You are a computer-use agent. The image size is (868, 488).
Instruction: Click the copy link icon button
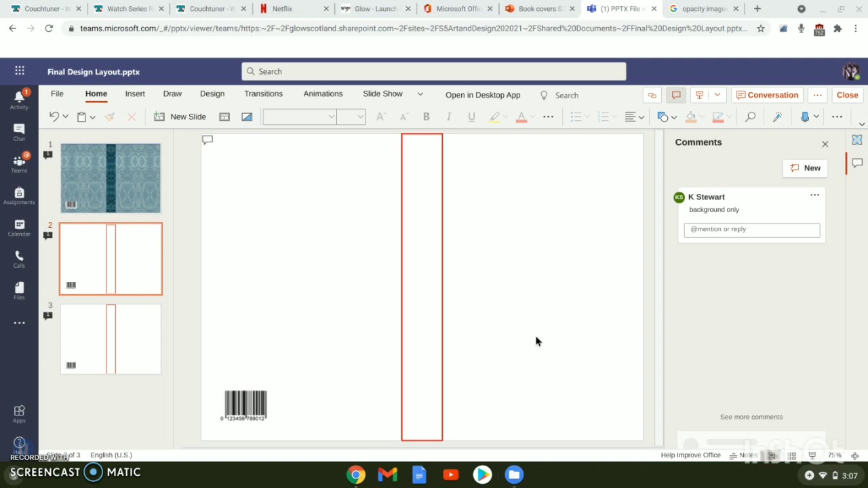pyautogui.click(x=652, y=95)
